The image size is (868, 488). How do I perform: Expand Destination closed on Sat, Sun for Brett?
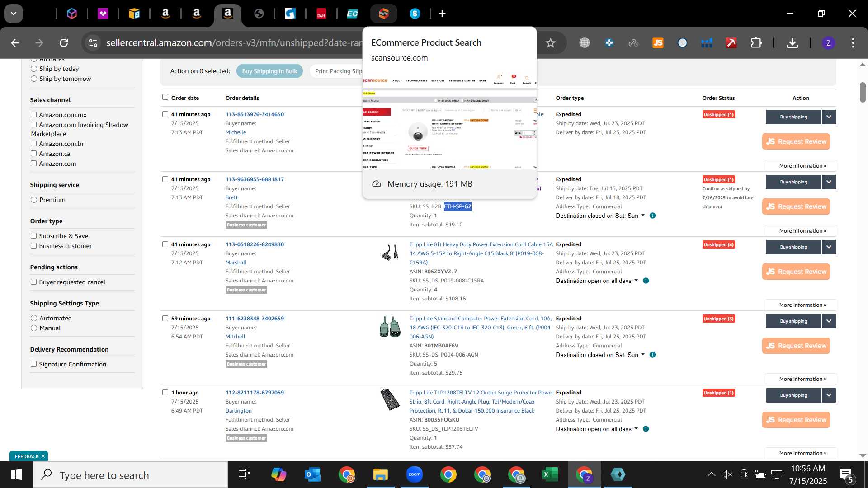click(x=600, y=216)
